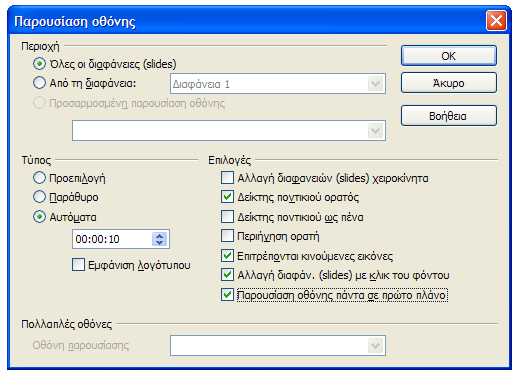This screenshot has height=375, width=524.
Task: Click the 'Άκυρο' cancel button
Action: (448, 83)
